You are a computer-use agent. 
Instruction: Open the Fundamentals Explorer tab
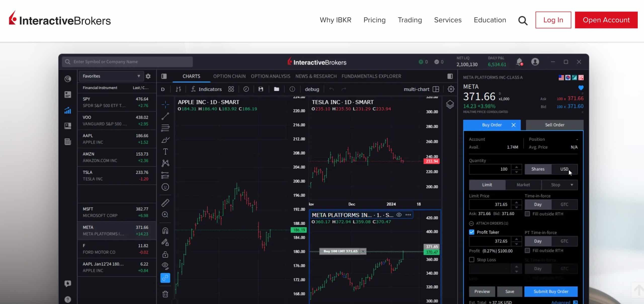coord(371,76)
